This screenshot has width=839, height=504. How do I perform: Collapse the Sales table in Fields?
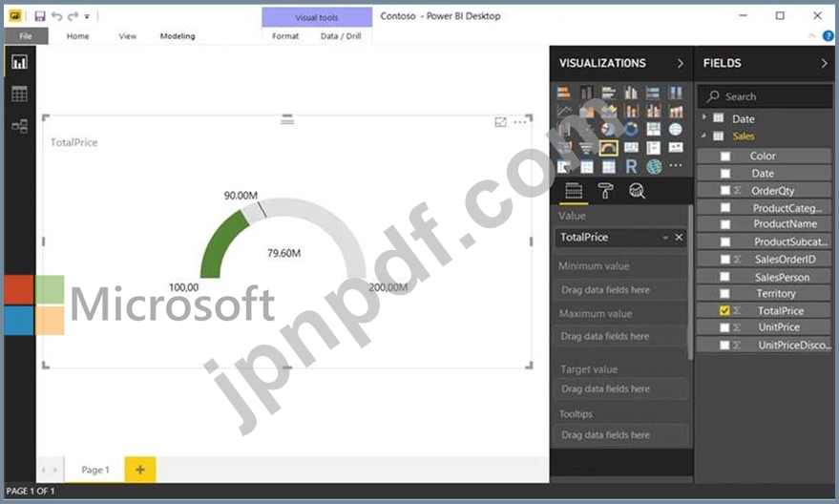(704, 136)
